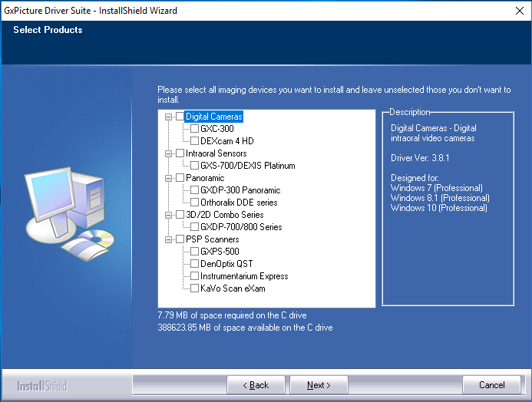
Task: Check the DenOptix QST checkbox
Action: tap(194, 264)
